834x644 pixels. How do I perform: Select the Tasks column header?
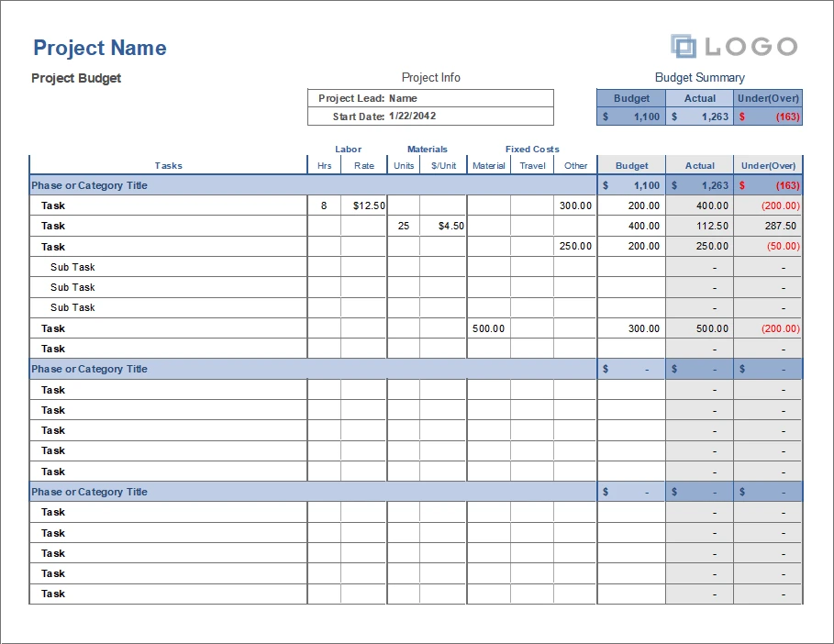169,165
